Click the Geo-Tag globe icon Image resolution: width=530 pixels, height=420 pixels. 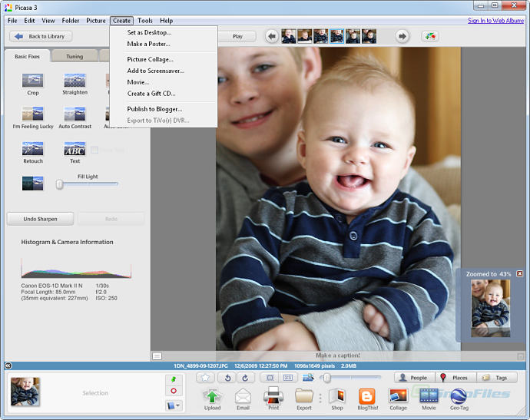(x=459, y=396)
